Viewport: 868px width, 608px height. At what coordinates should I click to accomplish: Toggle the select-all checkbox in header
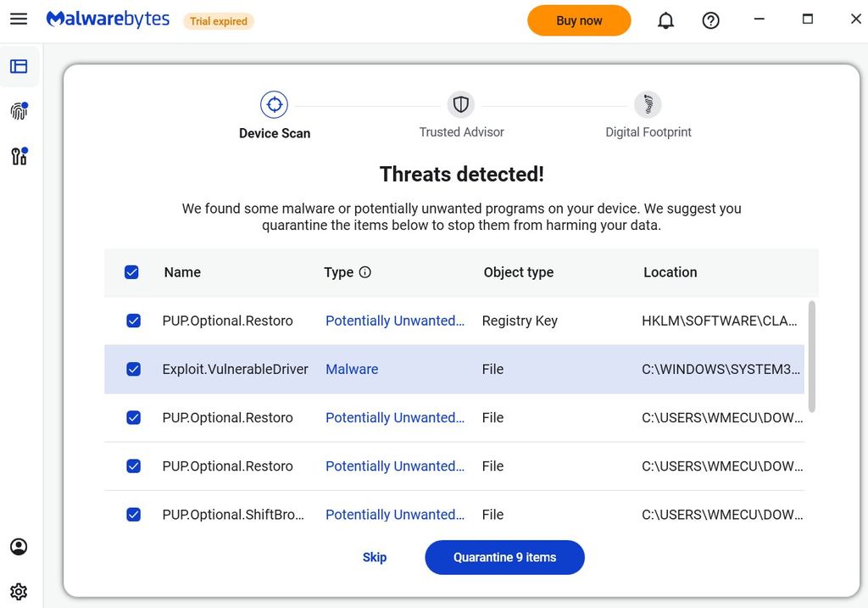click(131, 272)
